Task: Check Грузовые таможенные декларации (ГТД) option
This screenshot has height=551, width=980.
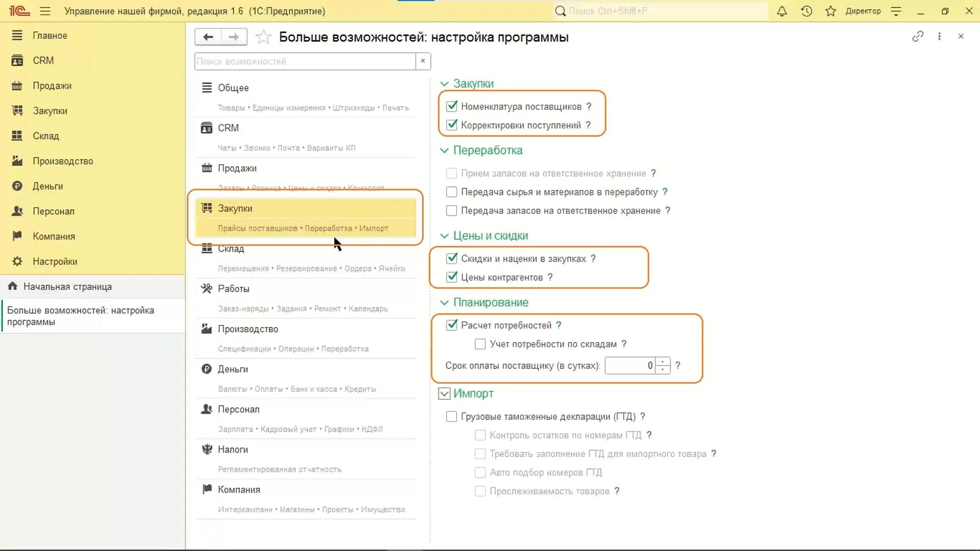Action: [x=452, y=416]
